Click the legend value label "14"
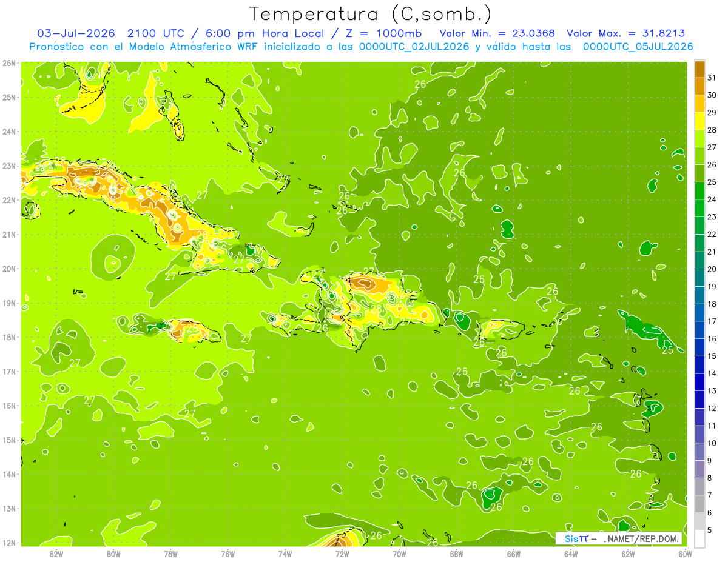Viewport: 728px width, 562px height. point(712,373)
